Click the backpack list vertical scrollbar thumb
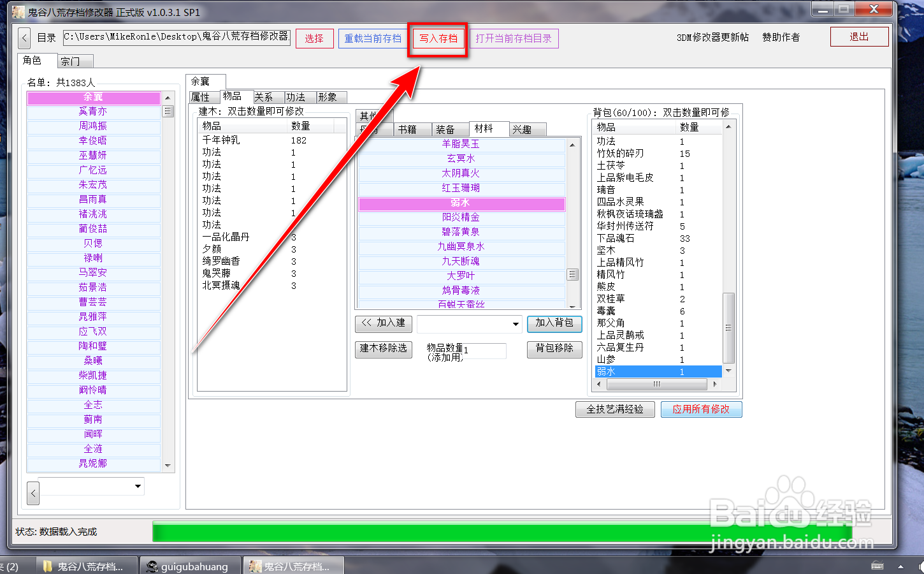Viewport: 924px width, 574px height. click(728, 328)
